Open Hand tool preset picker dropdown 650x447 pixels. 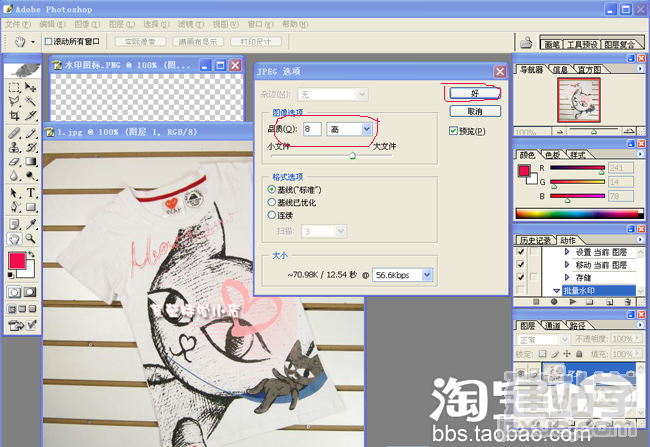point(33,42)
